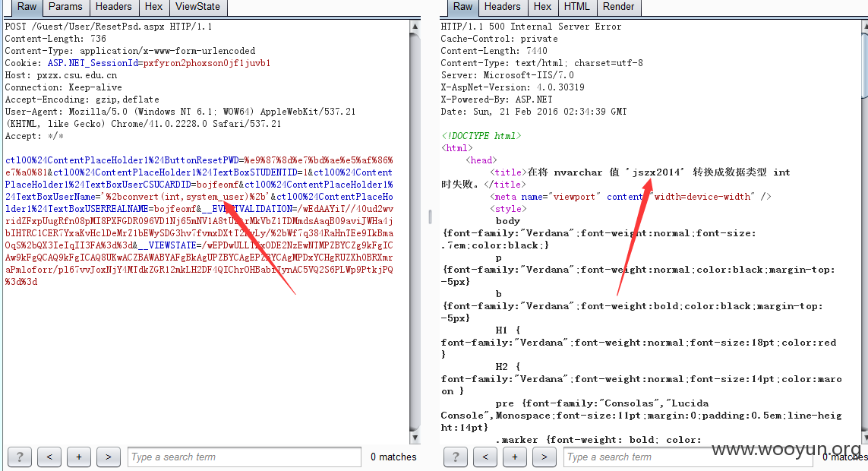Click response pane scrollbar down arrow
868x471 pixels.
click(864, 438)
